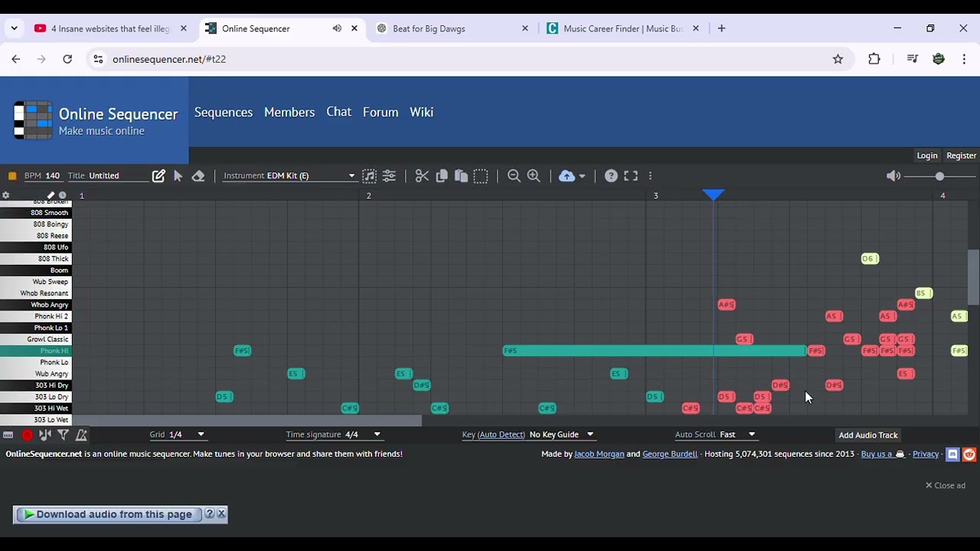The image size is (980, 551).
Task: Click the long F#5 note on the grid
Action: [655, 350]
